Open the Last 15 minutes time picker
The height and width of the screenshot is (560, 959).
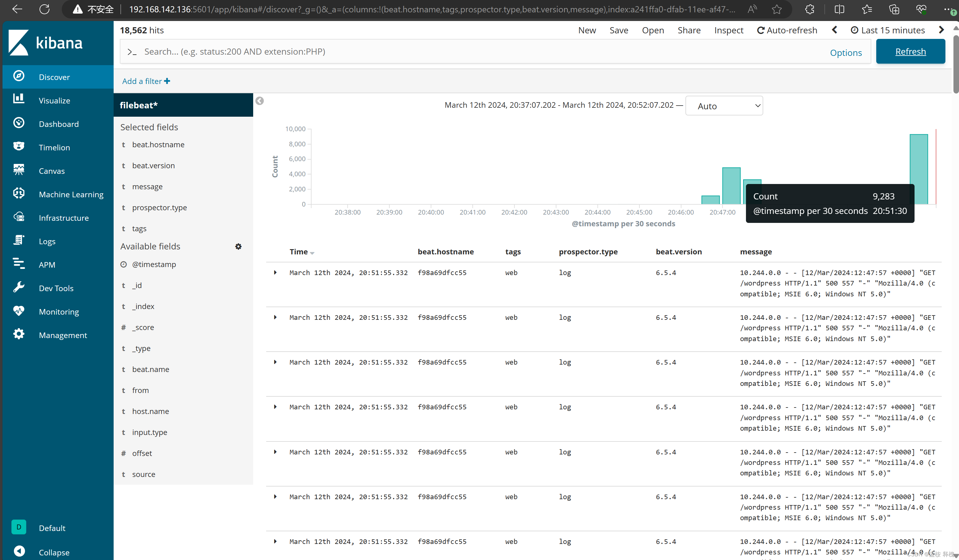coord(887,30)
